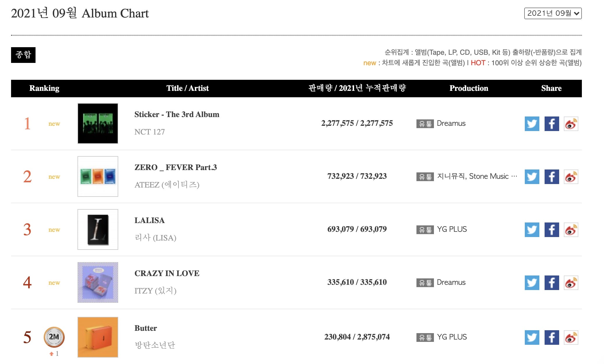Share Butter album on Facebook
The height and width of the screenshot is (364, 604).
(x=552, y=338)
